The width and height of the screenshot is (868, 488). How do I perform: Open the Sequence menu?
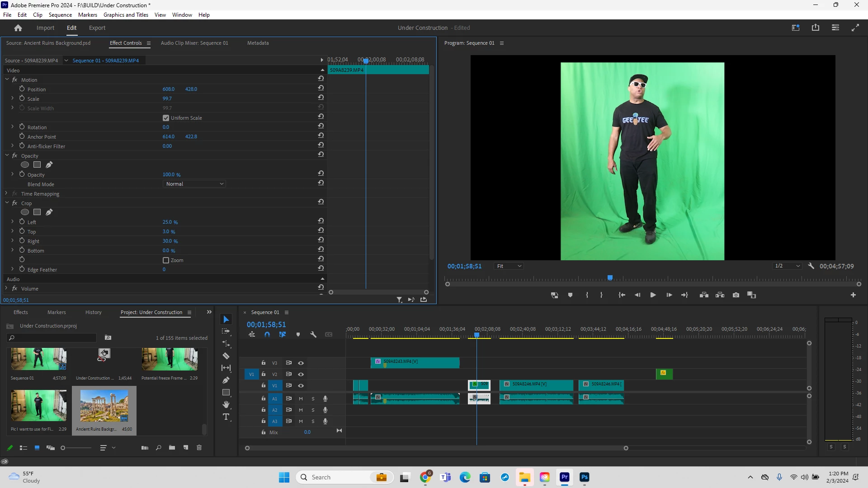[x=60, y=15]
